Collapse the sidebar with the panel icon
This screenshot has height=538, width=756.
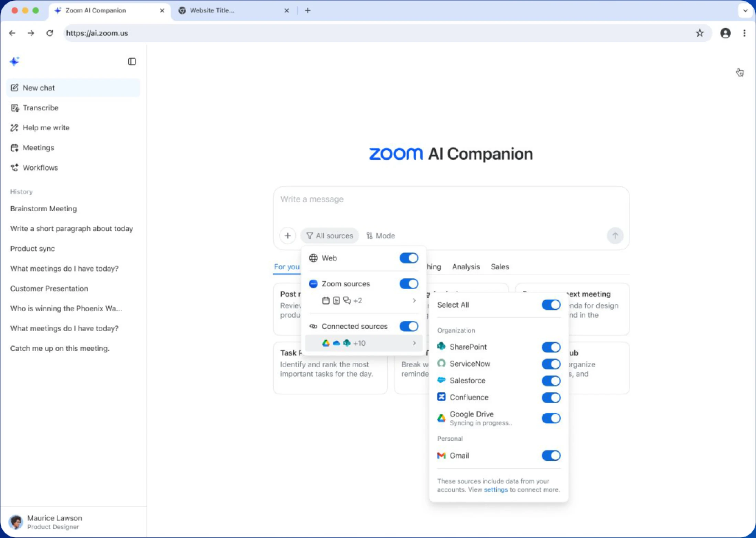(132, 61)
